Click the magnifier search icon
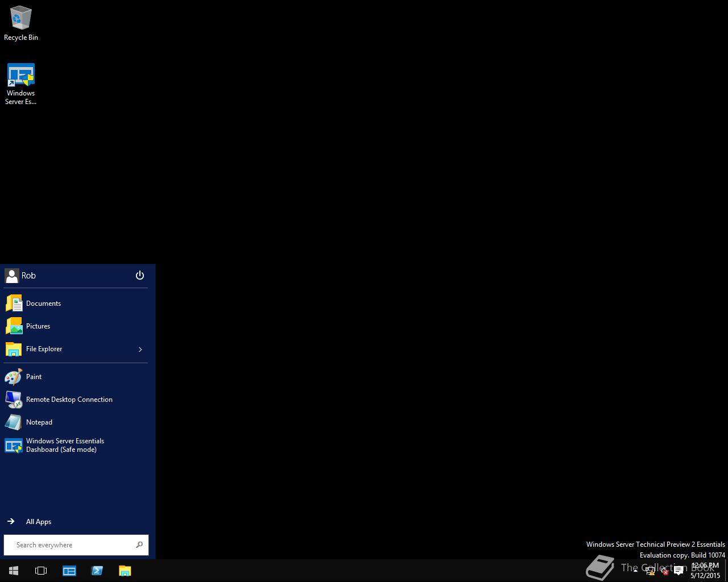The image size is (728, 582). (x=139, y=545)
